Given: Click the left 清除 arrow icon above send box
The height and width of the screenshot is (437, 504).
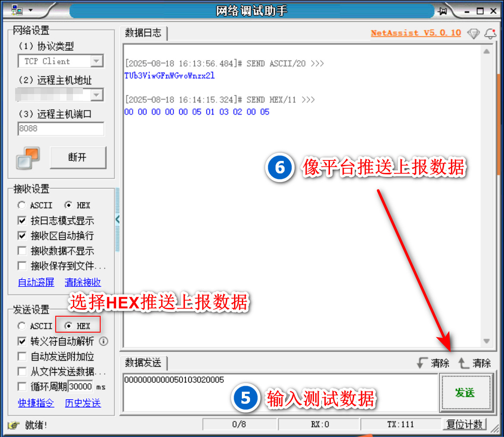Looking at the screenshot, I should (422, 363).
